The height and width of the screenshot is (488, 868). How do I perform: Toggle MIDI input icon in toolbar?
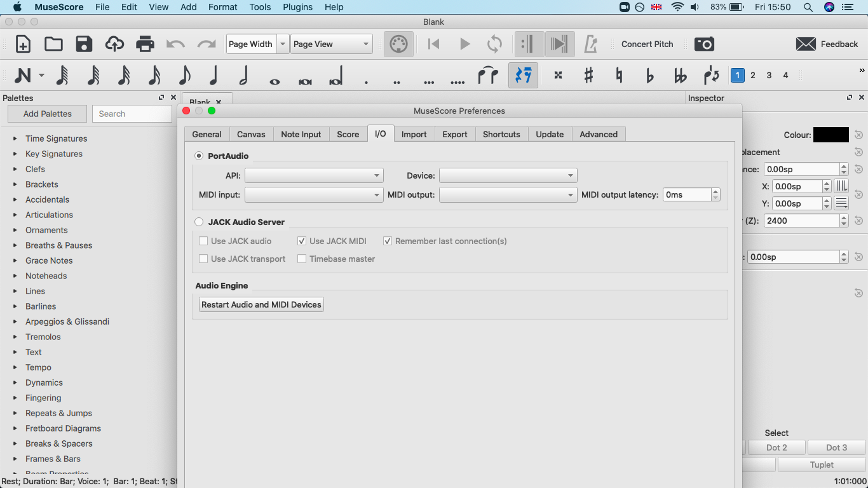click(398, 44)
